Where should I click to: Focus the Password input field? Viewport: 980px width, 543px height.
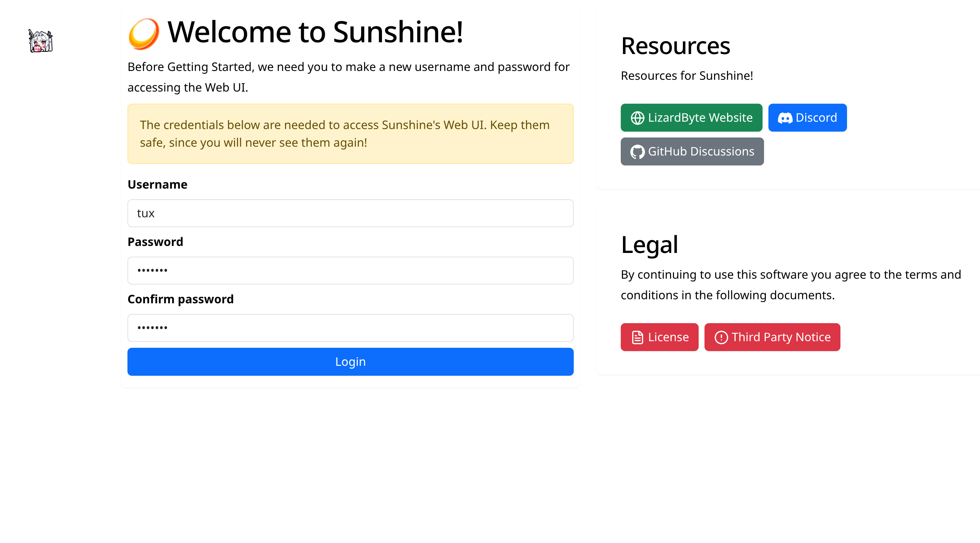tap(350, 270)
